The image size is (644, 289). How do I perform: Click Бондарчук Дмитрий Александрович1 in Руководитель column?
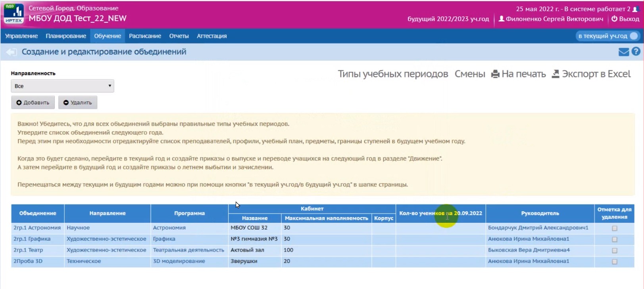point(538,228)
